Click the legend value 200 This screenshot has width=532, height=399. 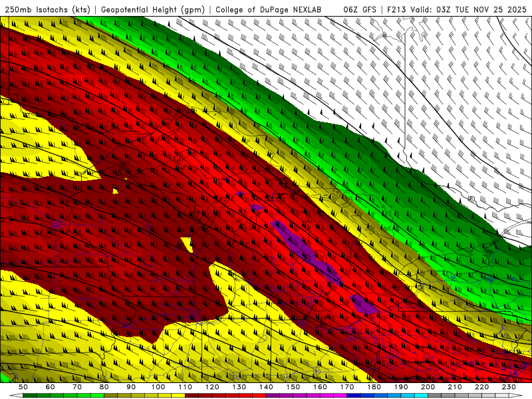click(428, 387)
